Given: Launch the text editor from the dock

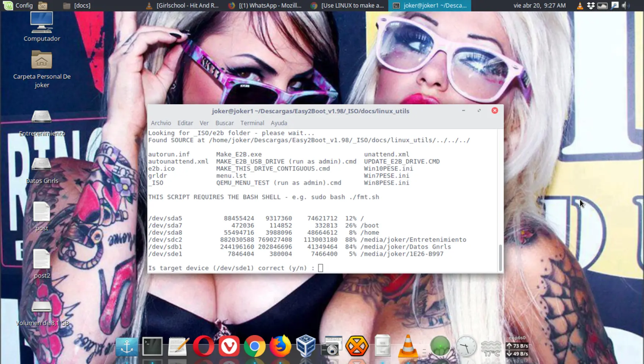Looking at the screenshot, I should pyautogui.click(x=178, y=346).
